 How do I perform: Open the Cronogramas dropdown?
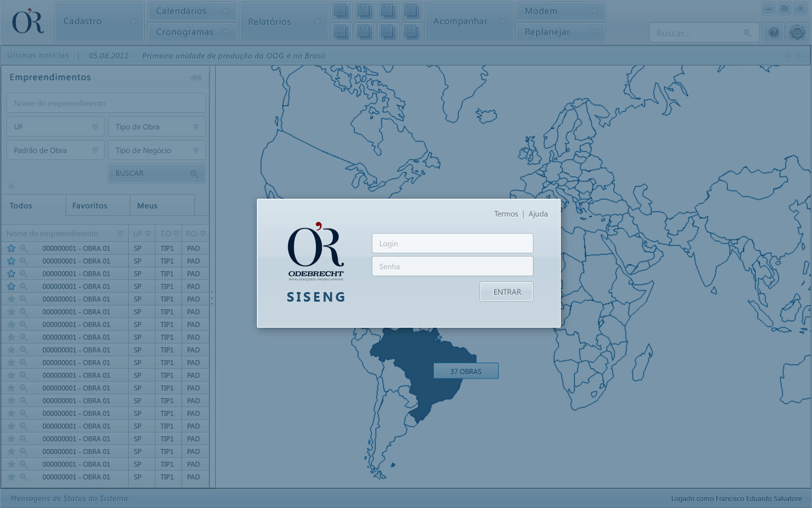(192, 32)
